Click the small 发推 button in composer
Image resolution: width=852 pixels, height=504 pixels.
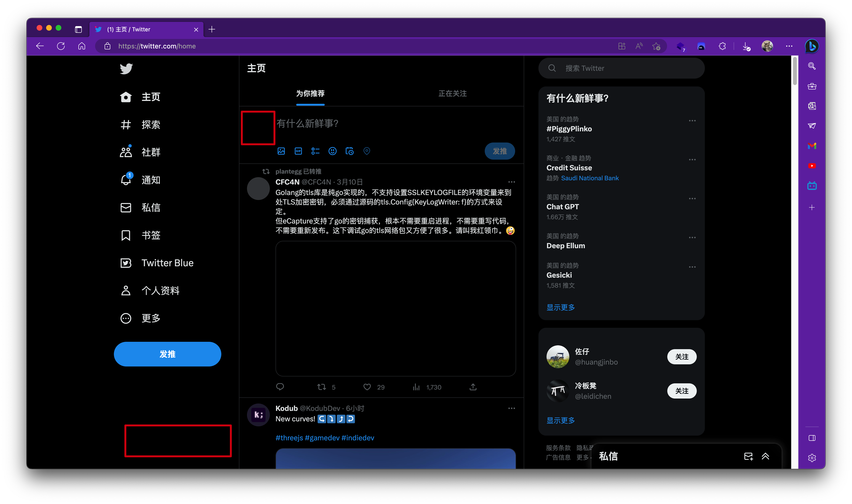[x=500, y=151]
